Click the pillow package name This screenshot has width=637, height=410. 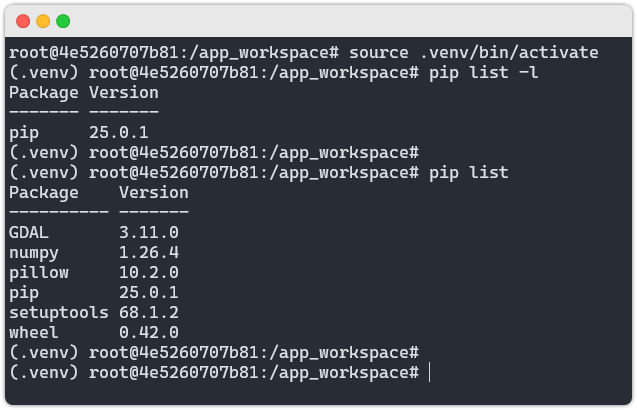39,273
